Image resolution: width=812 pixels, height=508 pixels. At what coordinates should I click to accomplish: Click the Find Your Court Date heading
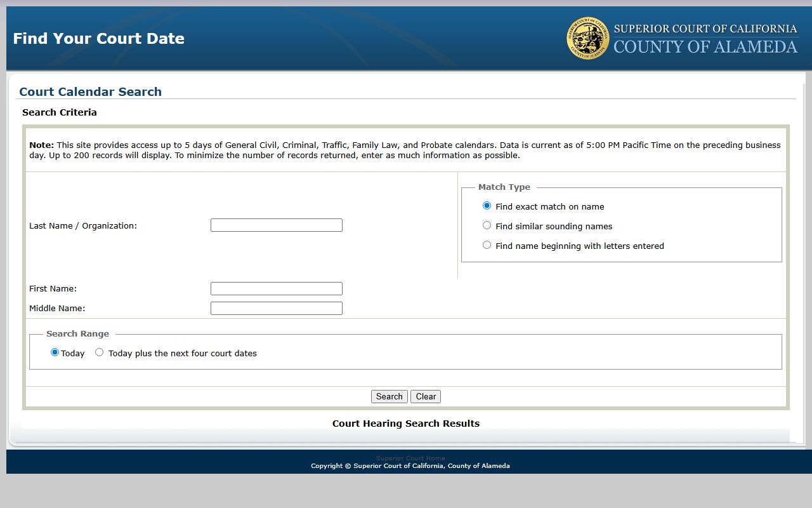(99, 39)
